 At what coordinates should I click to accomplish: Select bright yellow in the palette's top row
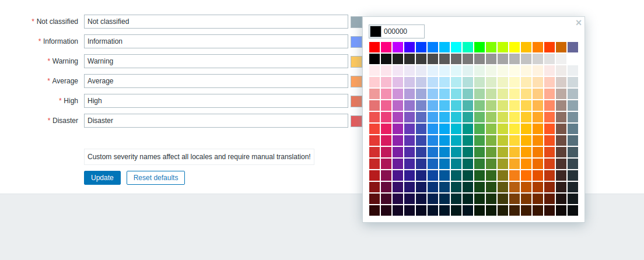[514, 47]
